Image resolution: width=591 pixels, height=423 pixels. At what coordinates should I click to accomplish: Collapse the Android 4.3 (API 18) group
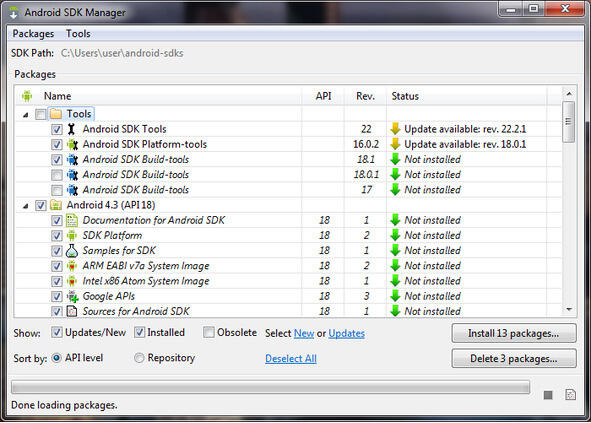[25, 206]
